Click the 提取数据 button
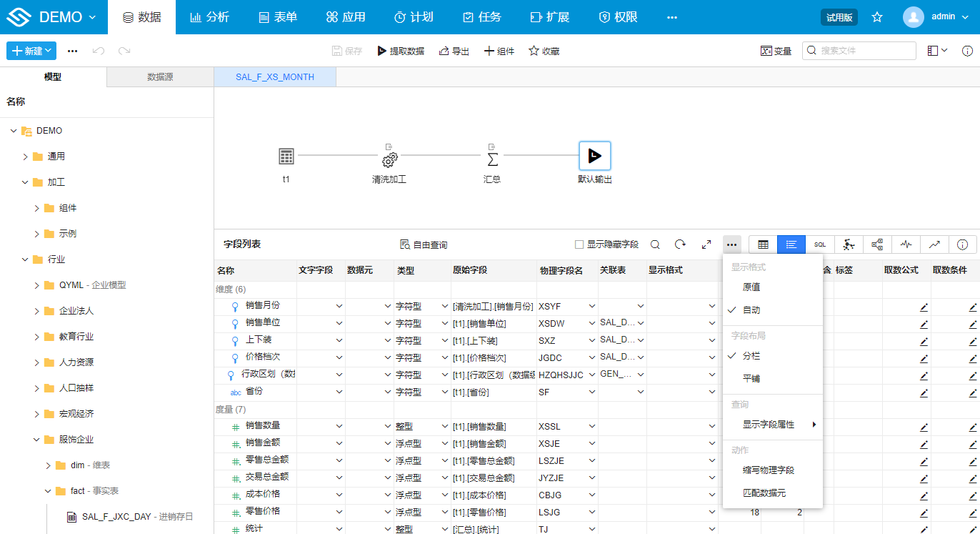This screenshot has width=980, height=534. coord(401,51)
